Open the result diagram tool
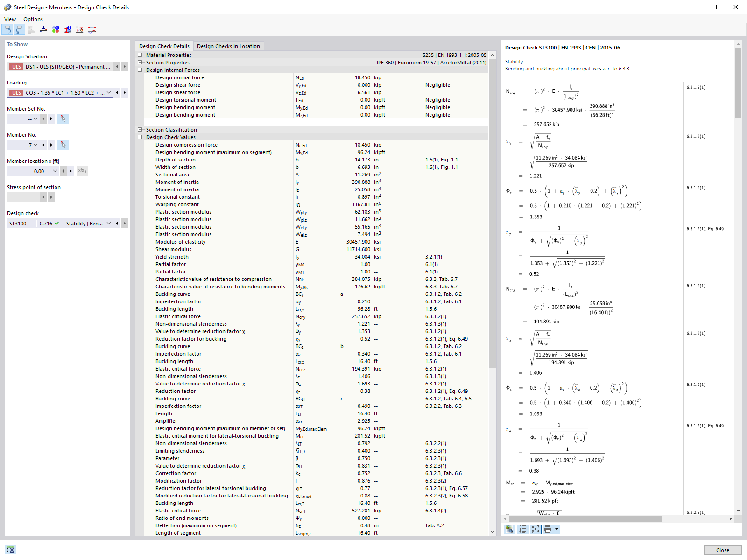This screenshot has height=560, width=747. click(x=79, y=29)
